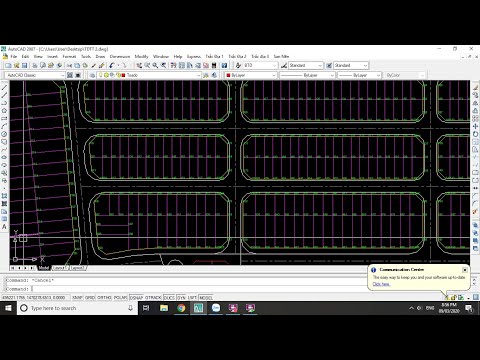Open the File menu
This screenshot has height=360, width=480.
[x=14, y=56]
